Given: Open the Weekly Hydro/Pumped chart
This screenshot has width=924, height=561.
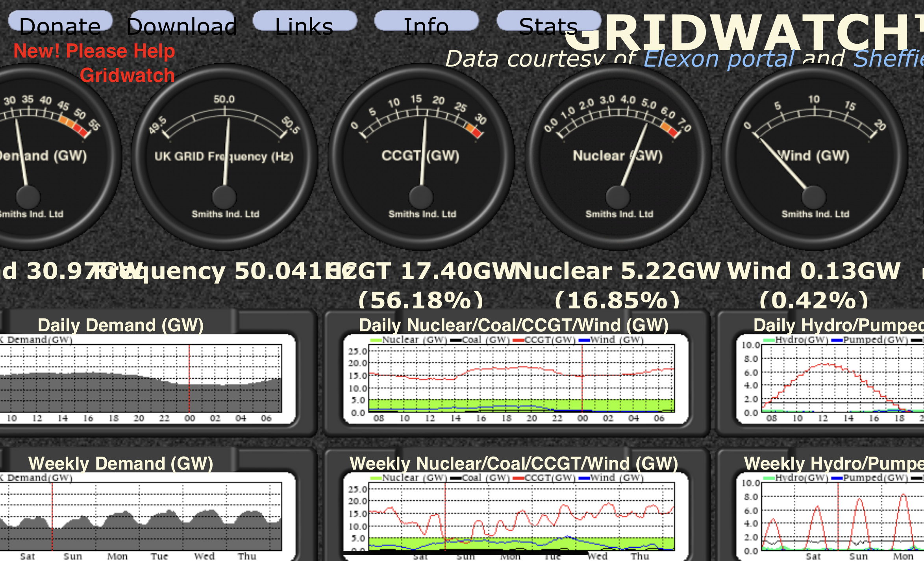Looking at the screenshot, I should click(x=830, y=516).
